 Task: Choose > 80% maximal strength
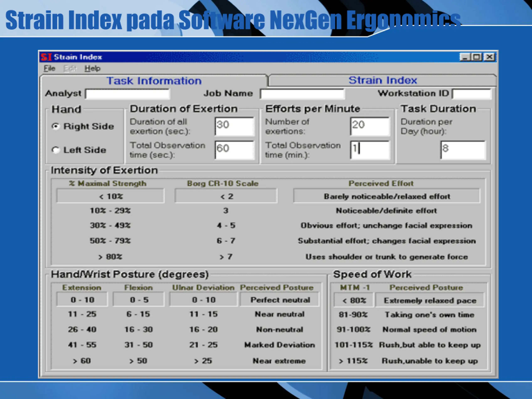click(110, 257)
